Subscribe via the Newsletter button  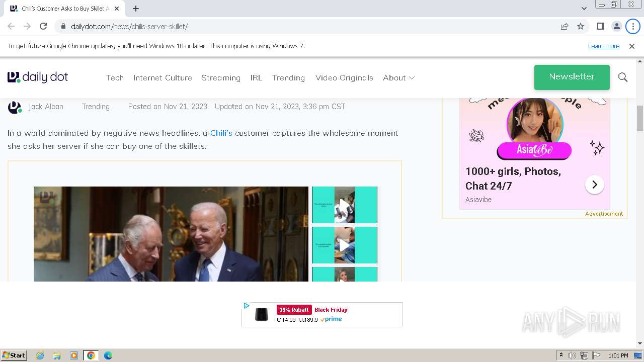[572, 77]
